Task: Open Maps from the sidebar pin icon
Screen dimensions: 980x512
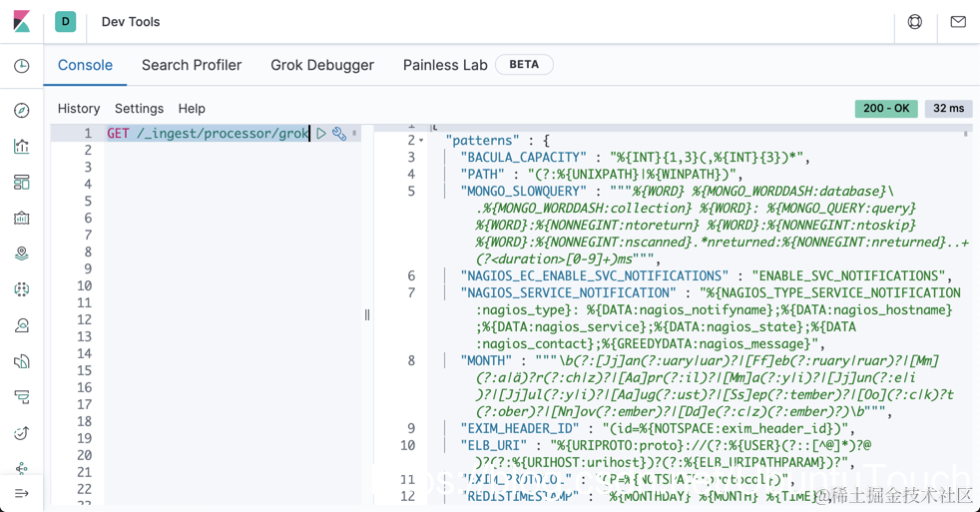Action: click(x=21, y=254)
